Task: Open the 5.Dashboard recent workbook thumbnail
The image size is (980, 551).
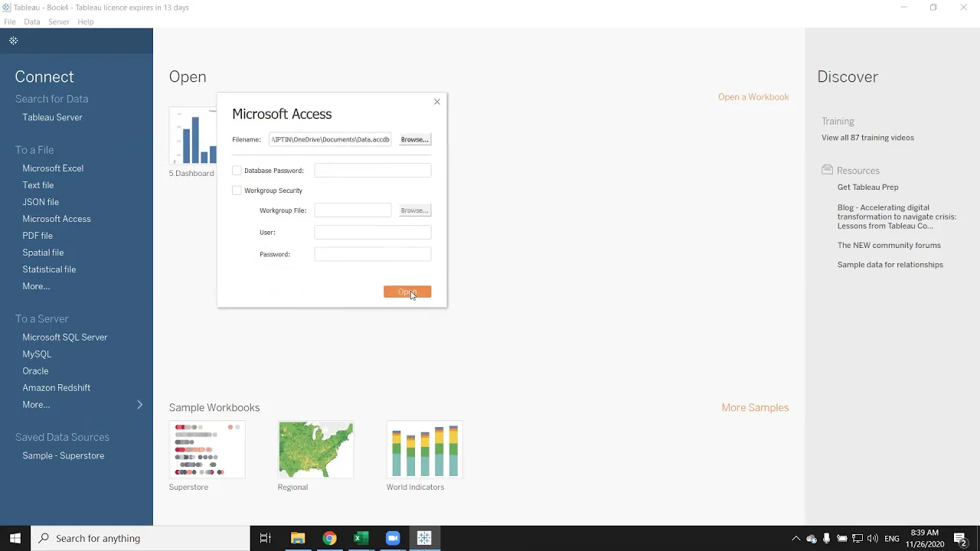Action: pos(193,135)
